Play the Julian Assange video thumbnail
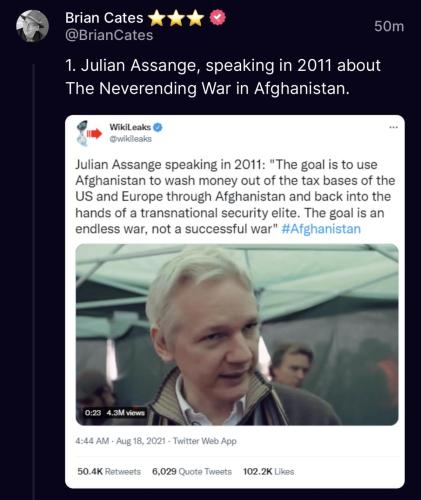The width and height of the screenshot is (421, 500). pos(237,334)
